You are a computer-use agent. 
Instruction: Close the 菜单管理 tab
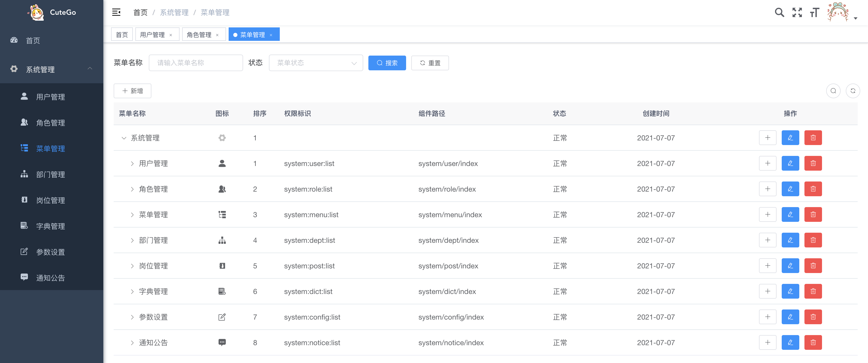[x=271, y=35]
